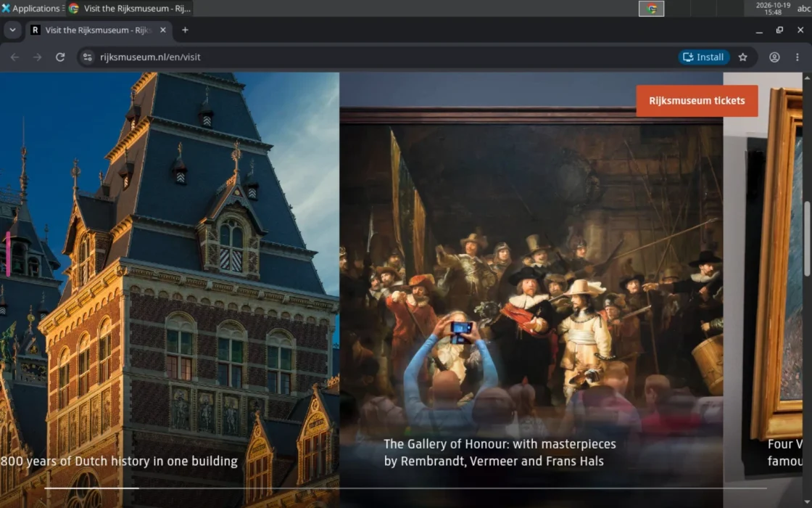Open site information icon in address bar

[88, 57]
